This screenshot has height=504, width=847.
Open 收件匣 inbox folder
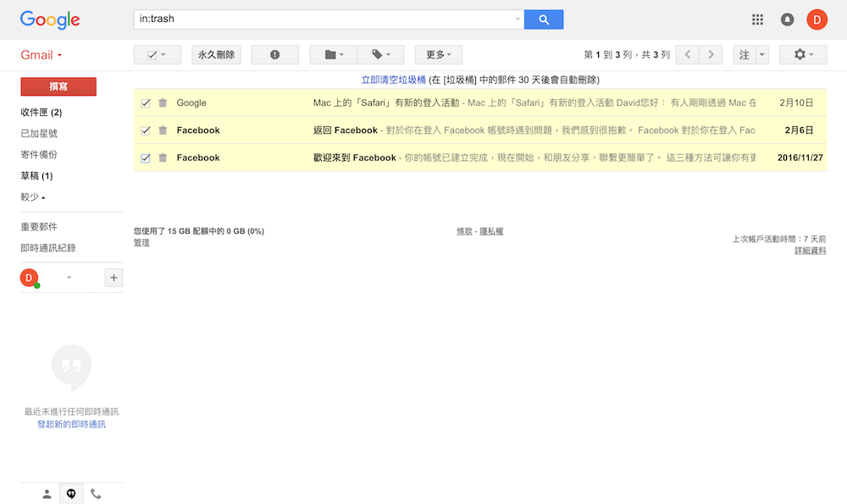pos(41,113)
